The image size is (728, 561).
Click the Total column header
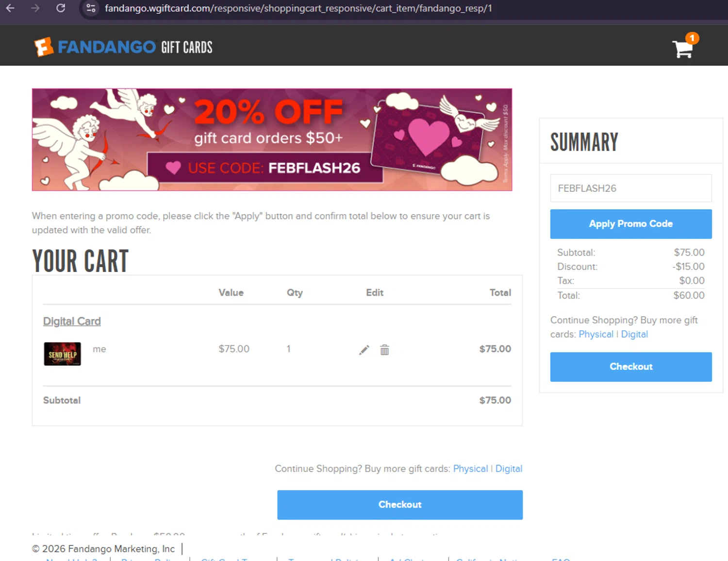tap(500, 292)
